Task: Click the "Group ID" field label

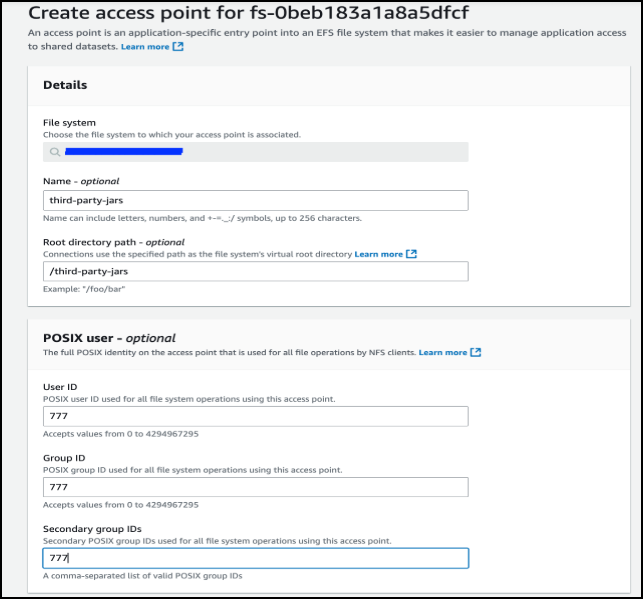Action: click(x=64, y=458)
